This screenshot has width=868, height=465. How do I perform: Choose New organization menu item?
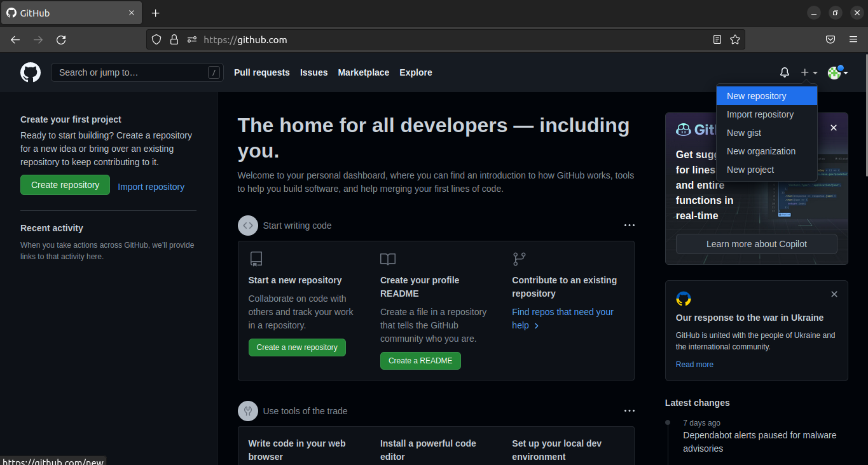click(x=767, y=151)
